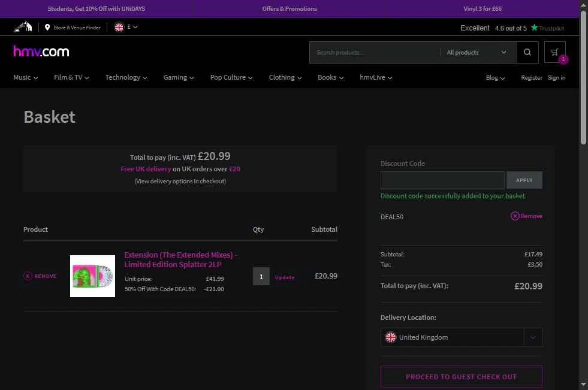588x390 pixels.
Task: Click the Search products text field
Action: point(375,53)
